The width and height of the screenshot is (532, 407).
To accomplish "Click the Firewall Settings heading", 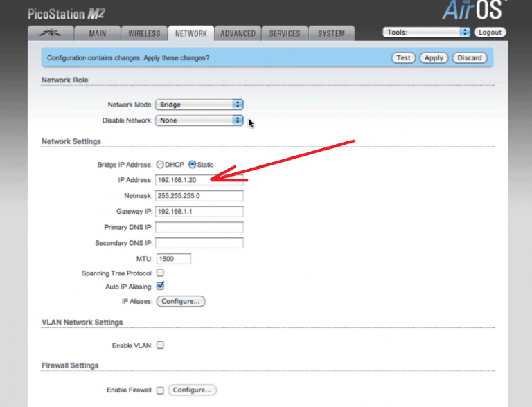I will [70, 365].
